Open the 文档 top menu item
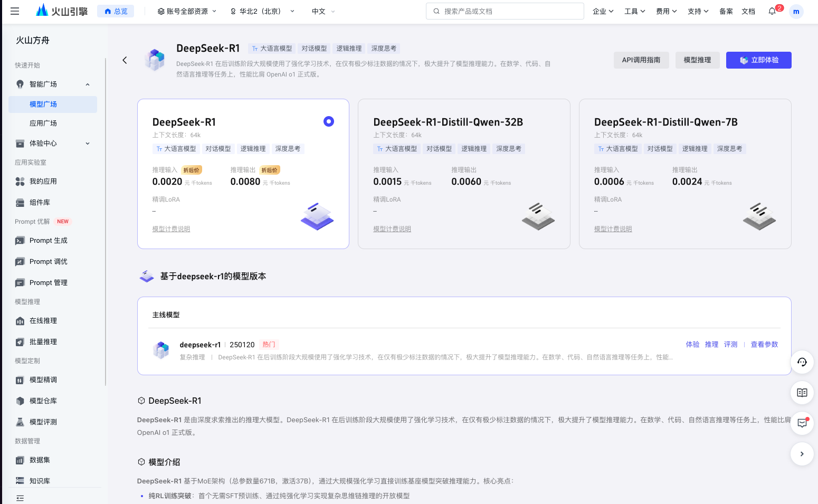Image resolution: width=818 pixels, height=504 pixels. click(748, 11)
